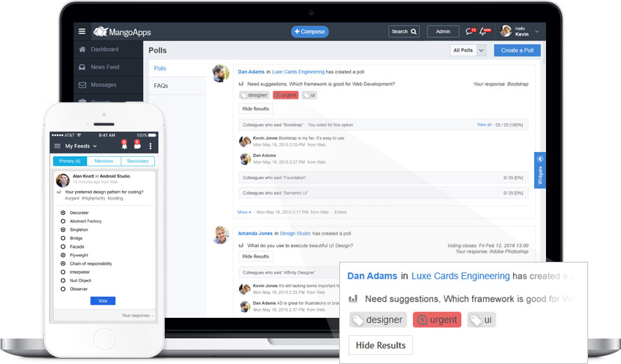This screenshot has height=364, width=621.
Task: Click the enlarged urgent tag in callout
Action: click(x=437, y=320)
